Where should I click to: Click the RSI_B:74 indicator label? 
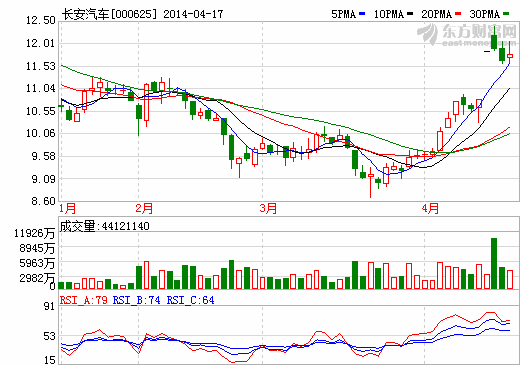click(x=136, y=300)
